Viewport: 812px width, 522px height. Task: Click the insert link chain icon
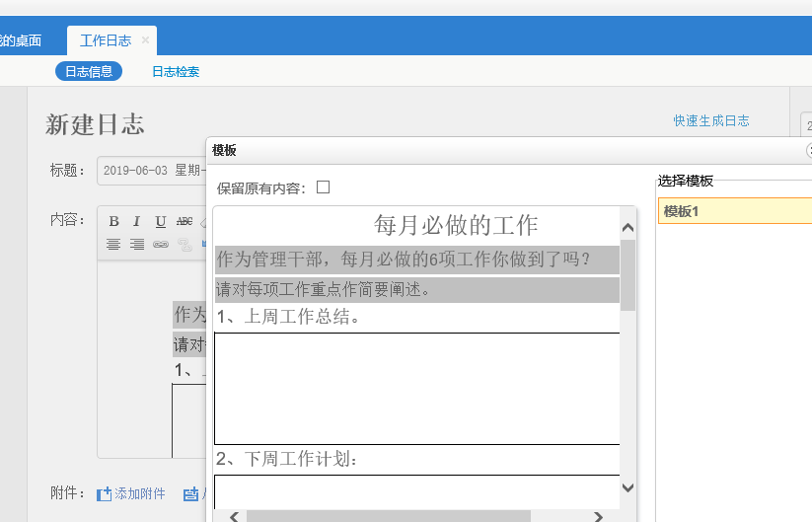(160, 244)
